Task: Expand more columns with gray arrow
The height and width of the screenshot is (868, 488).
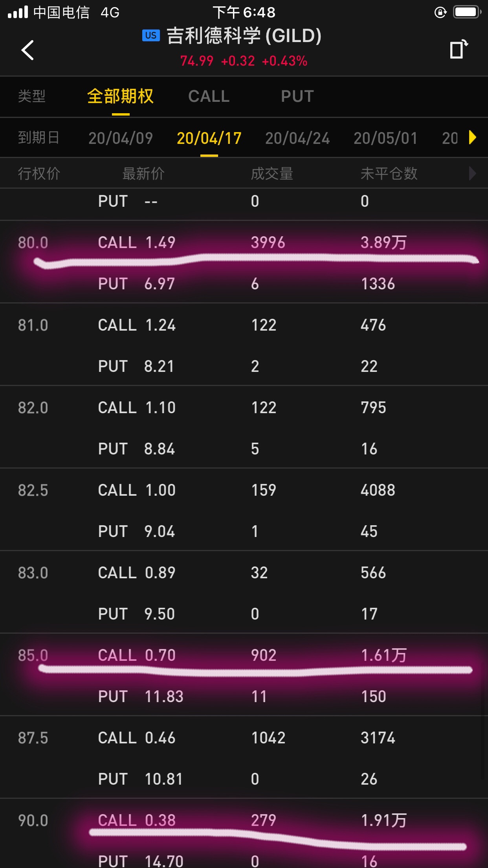Action: (x=473, y=173)
